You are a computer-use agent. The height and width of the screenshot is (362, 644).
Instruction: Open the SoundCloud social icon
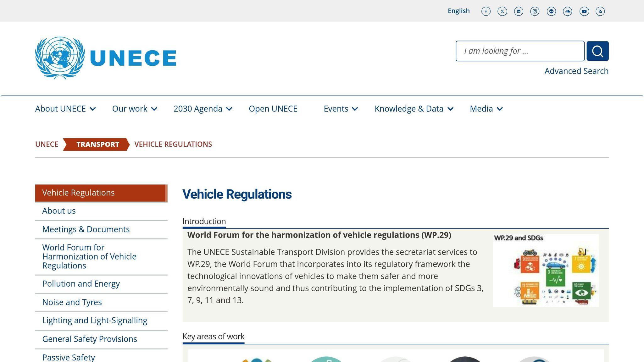568,11
